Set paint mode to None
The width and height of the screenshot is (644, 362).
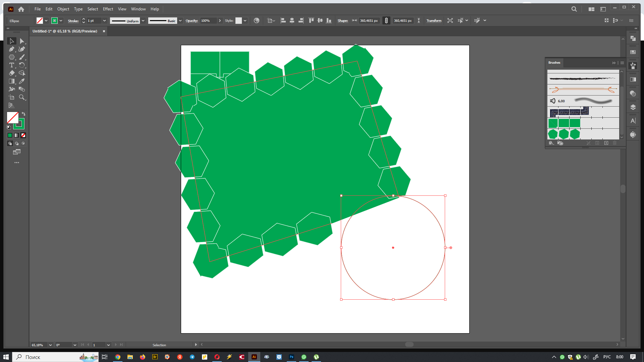[23, 135]
